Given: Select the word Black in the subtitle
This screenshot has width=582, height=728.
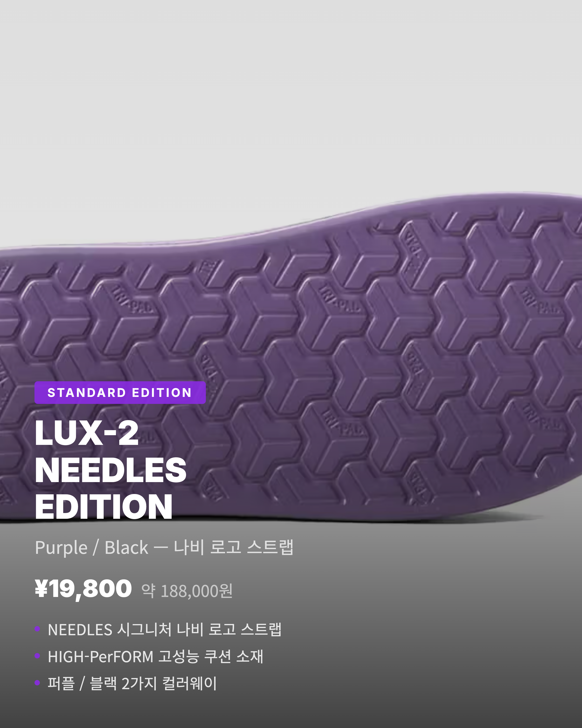Looking at the screenshot, I should coord(126,548).
